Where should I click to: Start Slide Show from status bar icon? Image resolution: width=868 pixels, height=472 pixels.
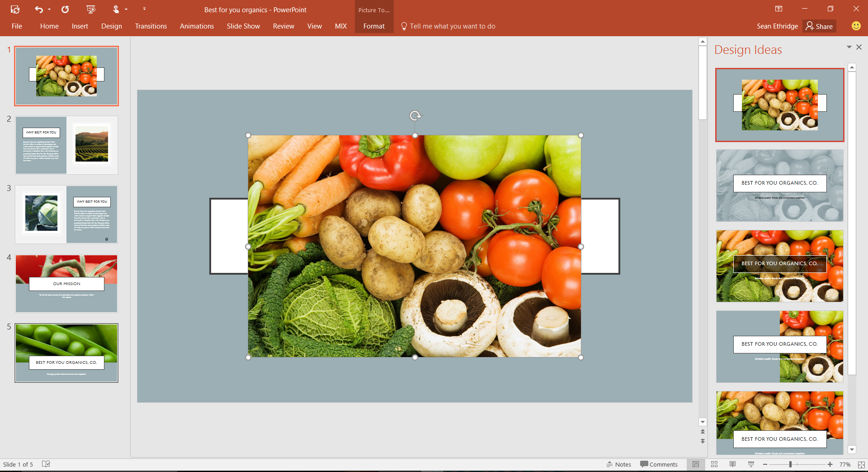coord(751,464)
